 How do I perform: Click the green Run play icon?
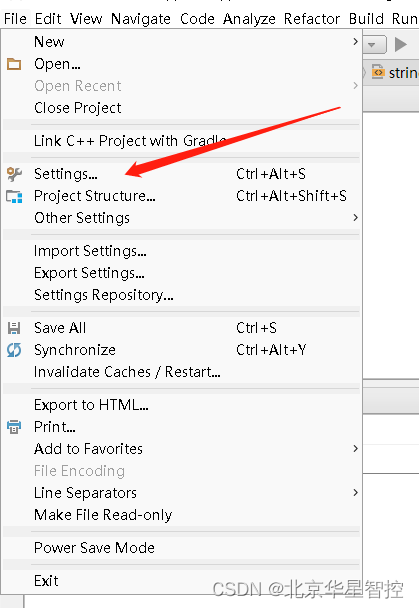(401, 44)
